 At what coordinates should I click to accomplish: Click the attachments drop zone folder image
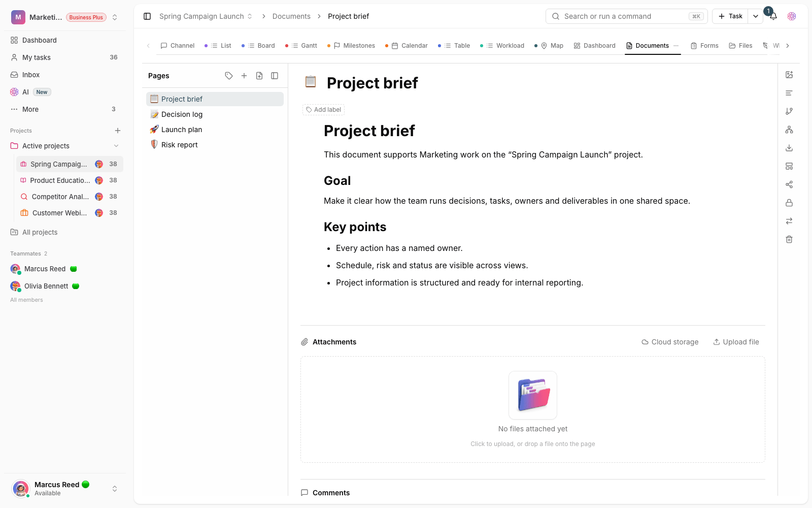click(x=533, y=395)
